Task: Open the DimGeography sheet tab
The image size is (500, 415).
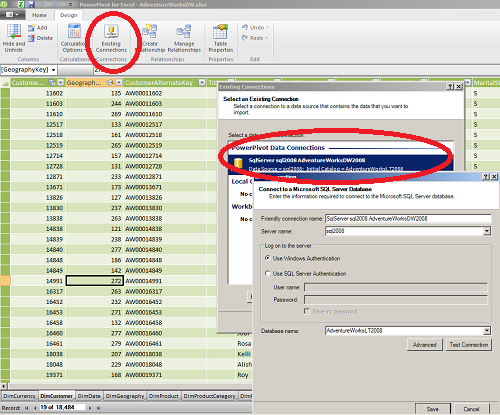Action: pyautogui.click(x=125, y=396)
